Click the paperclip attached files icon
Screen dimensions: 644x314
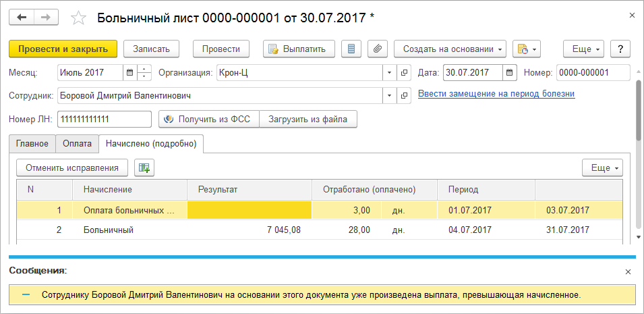coord(378,49)
